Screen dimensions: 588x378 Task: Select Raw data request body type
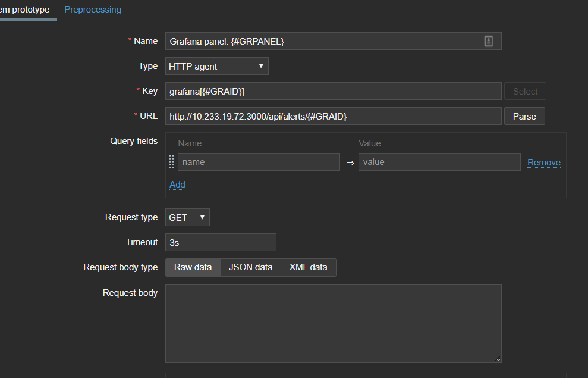tap(193, 267)
